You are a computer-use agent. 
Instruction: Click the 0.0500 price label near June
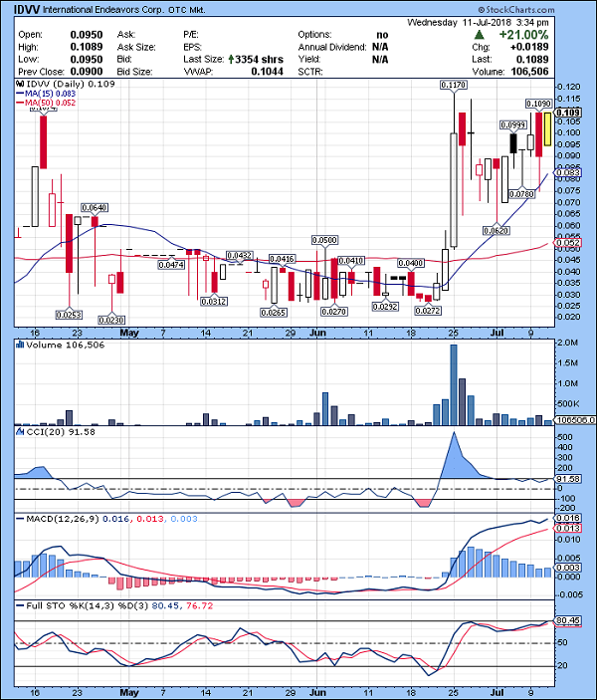(324, 240)
